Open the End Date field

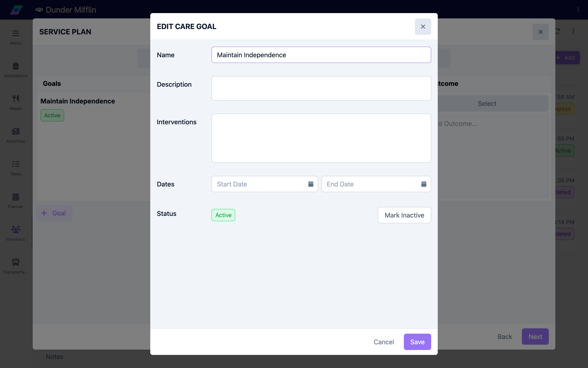[x=376, y=184]
